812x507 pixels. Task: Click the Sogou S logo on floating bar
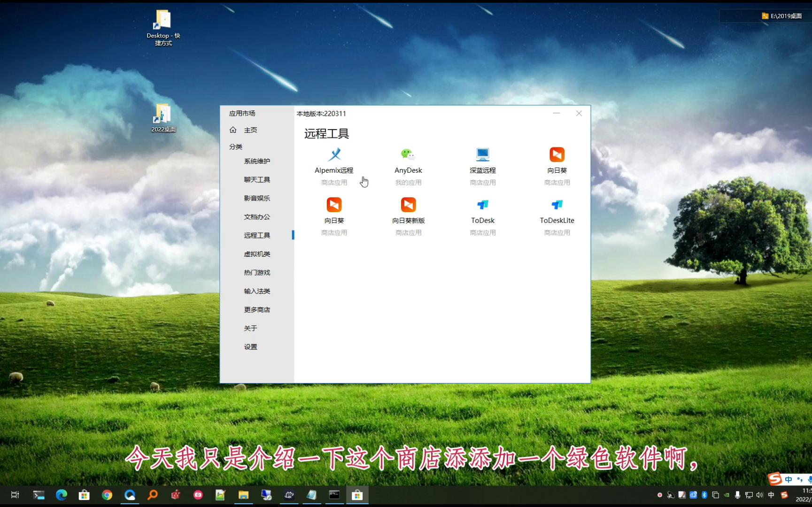tap(775, 479)
